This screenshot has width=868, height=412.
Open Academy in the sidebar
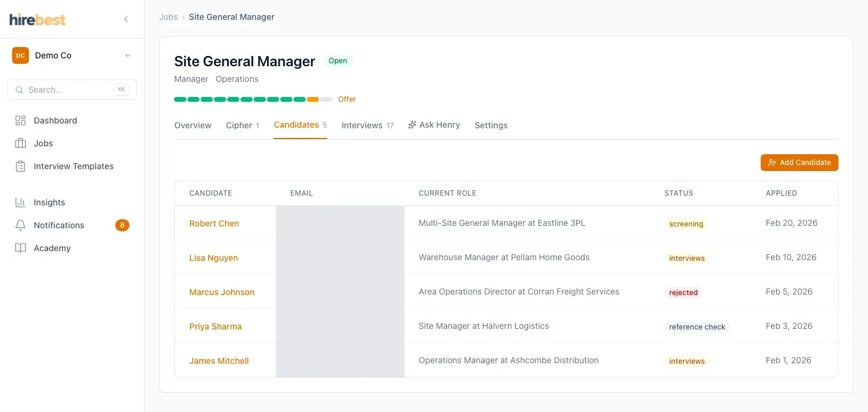click(x=72, y=248)
